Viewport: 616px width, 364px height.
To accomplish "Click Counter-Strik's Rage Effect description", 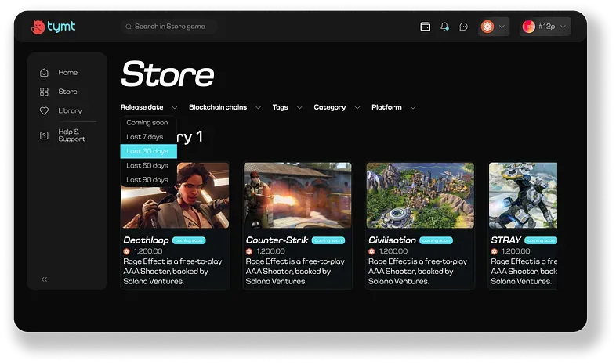I will [x=295, y=272].
